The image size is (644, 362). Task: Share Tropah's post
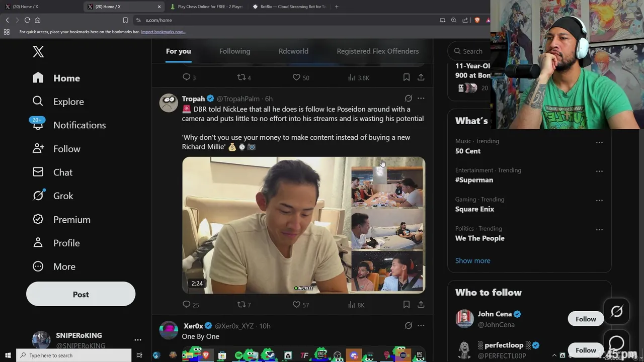click(421, 305)
